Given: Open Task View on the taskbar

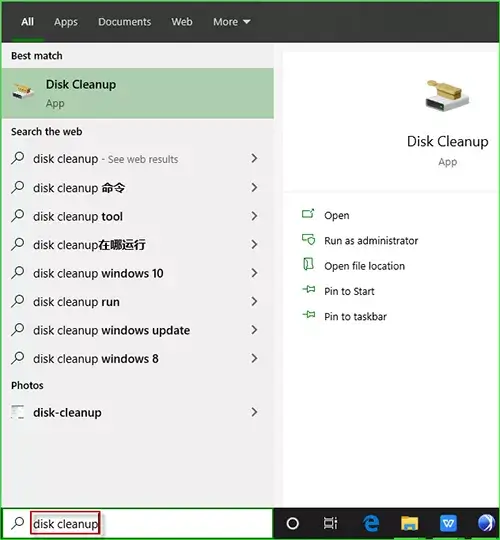Looking at the screenshot, I should click(331, 523).
